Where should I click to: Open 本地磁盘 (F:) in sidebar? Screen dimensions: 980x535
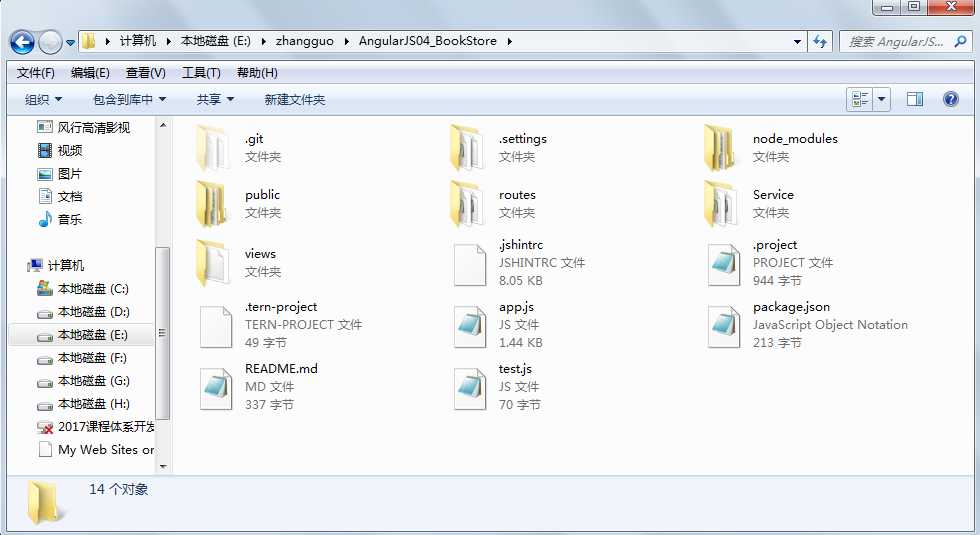[x=82, y=358]
